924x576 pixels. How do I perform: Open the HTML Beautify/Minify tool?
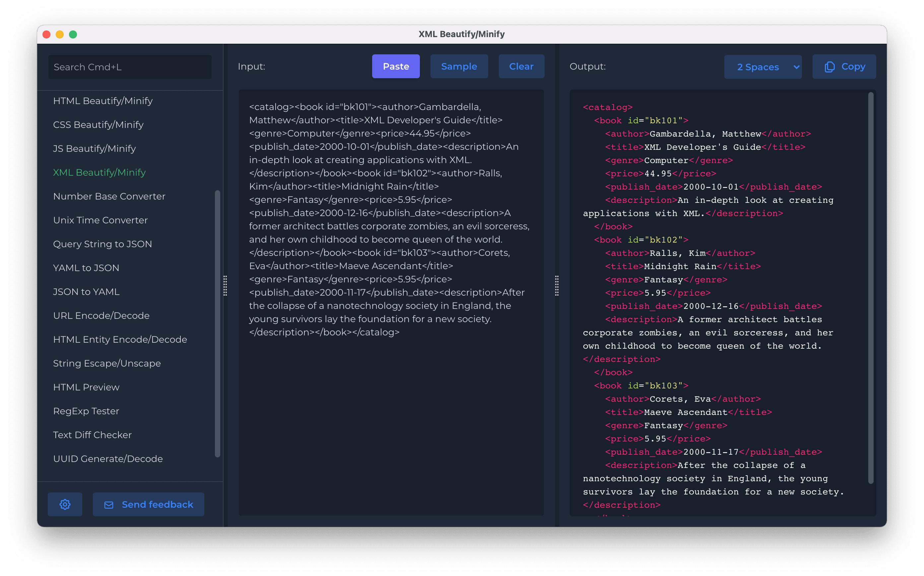click(x=103, y=100)
